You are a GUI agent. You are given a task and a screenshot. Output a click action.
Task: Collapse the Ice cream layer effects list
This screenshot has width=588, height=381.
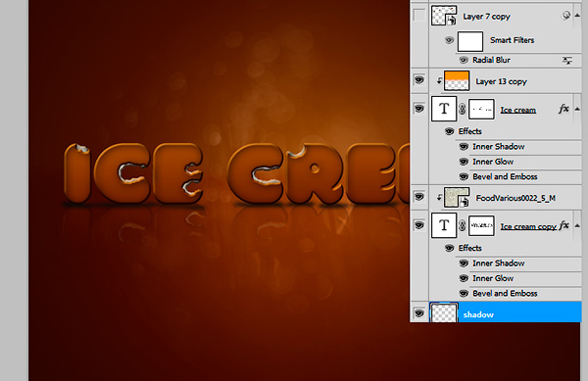(x=577, y=109)
